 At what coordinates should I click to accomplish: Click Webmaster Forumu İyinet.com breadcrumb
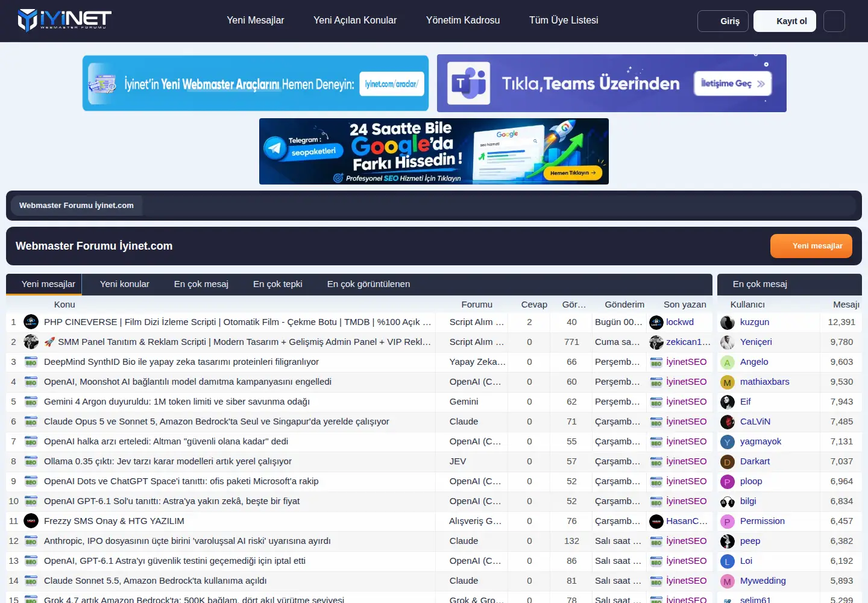click(x=77, y=206)
